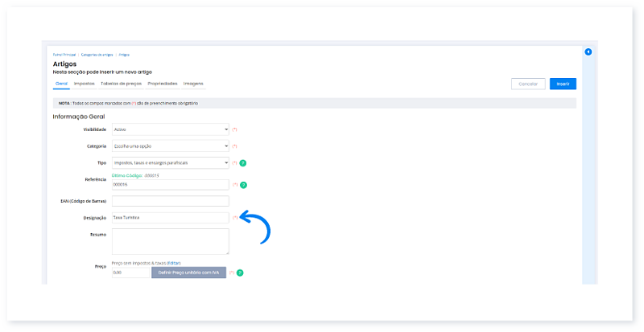Open the Tipo dropdown
The image size is (644, 332).
(x=171, y=163)
